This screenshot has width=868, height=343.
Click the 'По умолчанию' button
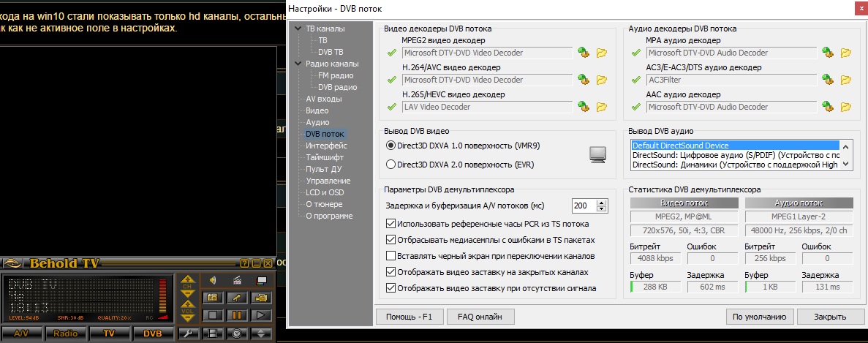pyautogui.click(x=759, y=317)
